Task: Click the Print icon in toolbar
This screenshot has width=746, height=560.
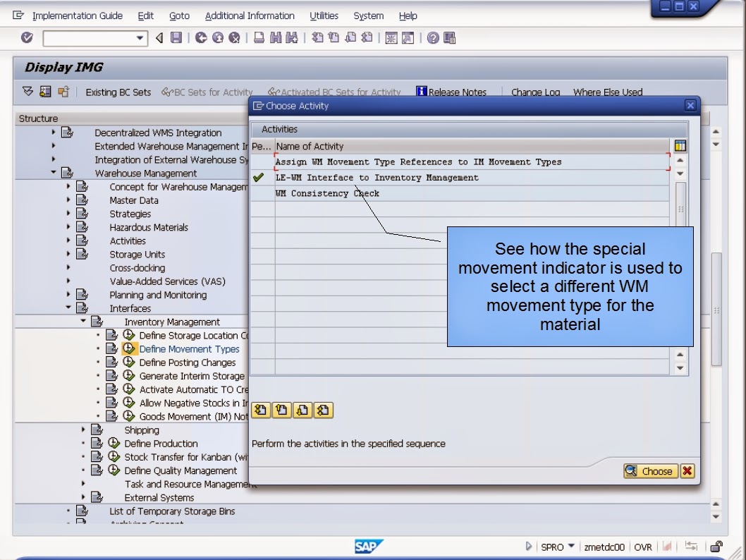Action: 259,37
